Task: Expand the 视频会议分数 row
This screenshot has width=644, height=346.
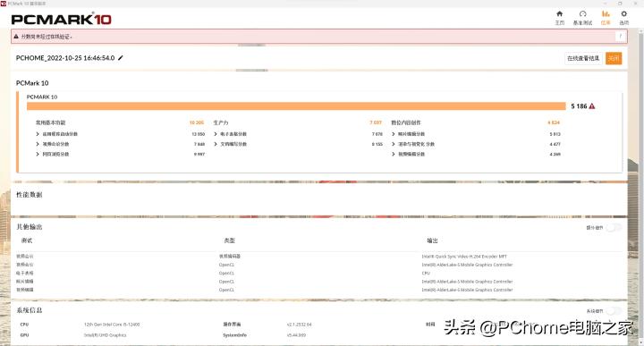Action: click(x=38, y=144)
